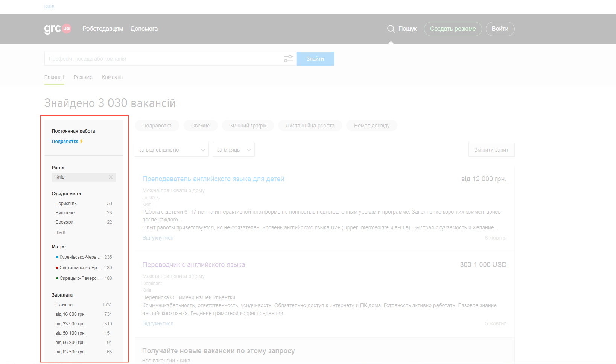The height and width of the screenshot is (364, 616).
Task: Remove the Київ region filter
Action: (111, 177)
